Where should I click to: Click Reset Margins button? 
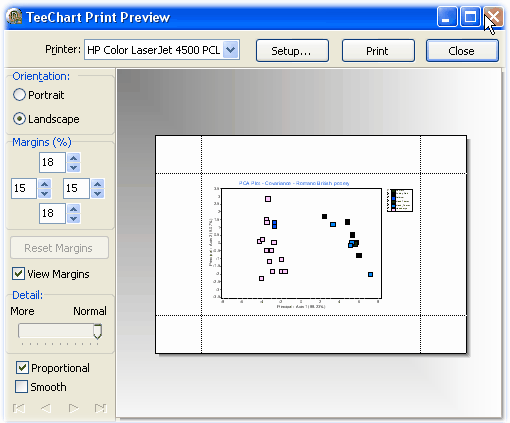(59, 248)
